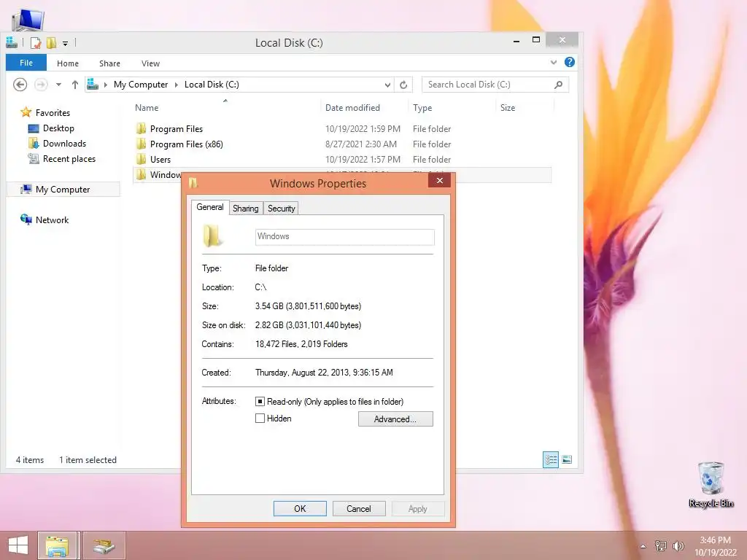Click Cancel in Windows Properties
Image resolution: width=747 pixels, height=560 pixels.
click(359, 508)
